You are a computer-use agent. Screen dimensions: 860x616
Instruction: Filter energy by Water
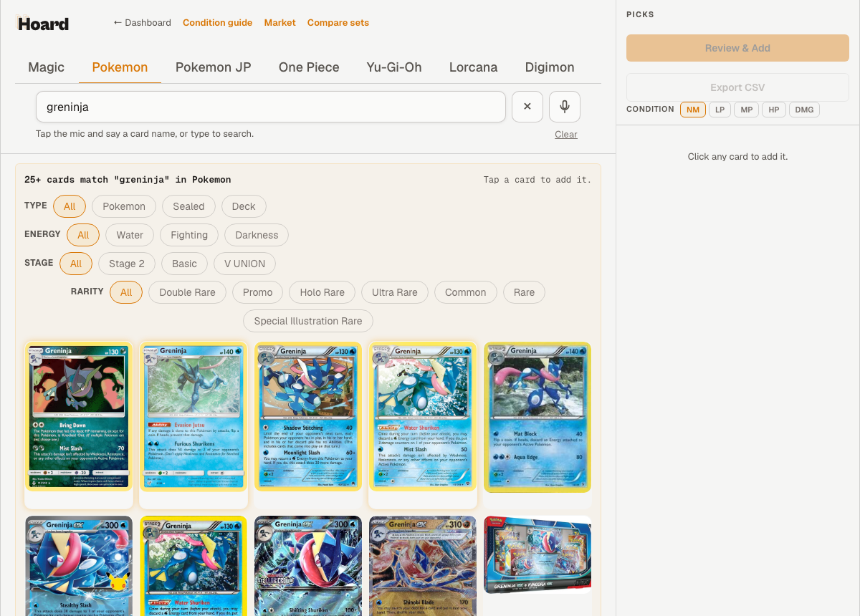(x=130, y=235)
